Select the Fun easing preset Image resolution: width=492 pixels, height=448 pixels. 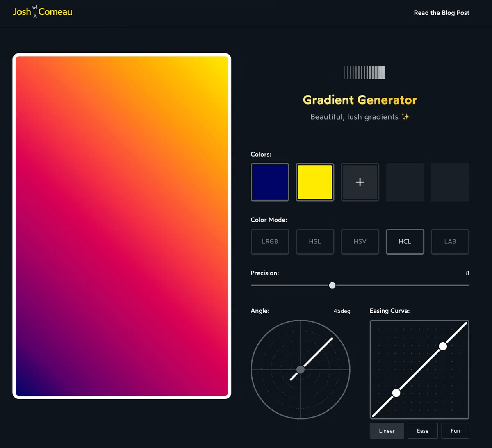(455, 431)
